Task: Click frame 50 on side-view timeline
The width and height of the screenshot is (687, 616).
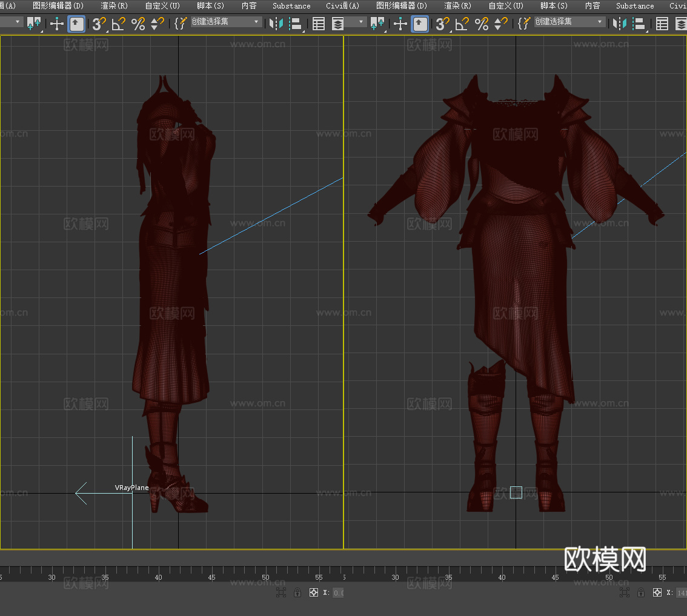Action: [265, 577]
